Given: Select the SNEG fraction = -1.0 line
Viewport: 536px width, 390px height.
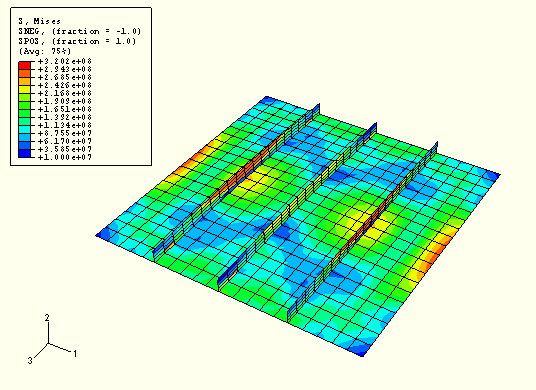Looking at the screenshot, I should 80,31.
